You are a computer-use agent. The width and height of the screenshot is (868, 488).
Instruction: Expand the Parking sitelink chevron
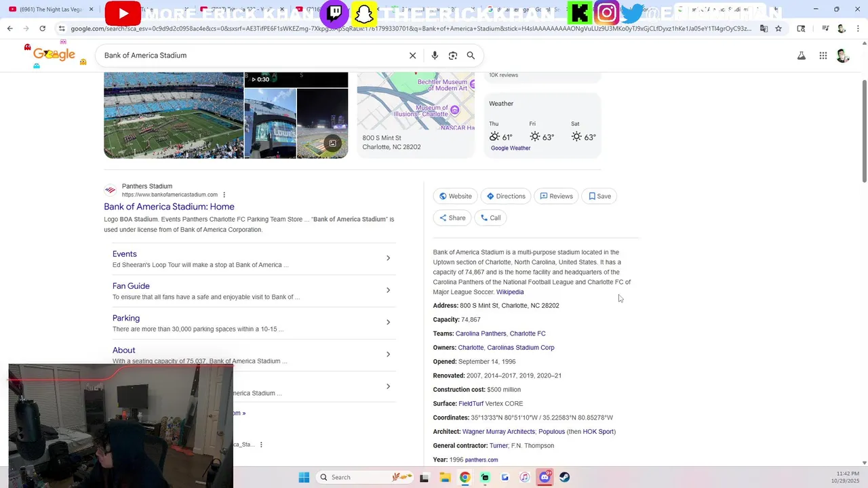pos(388,322)
